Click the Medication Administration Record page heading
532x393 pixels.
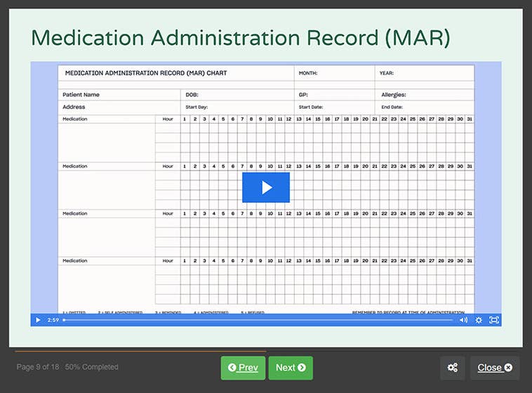[241, 38]
